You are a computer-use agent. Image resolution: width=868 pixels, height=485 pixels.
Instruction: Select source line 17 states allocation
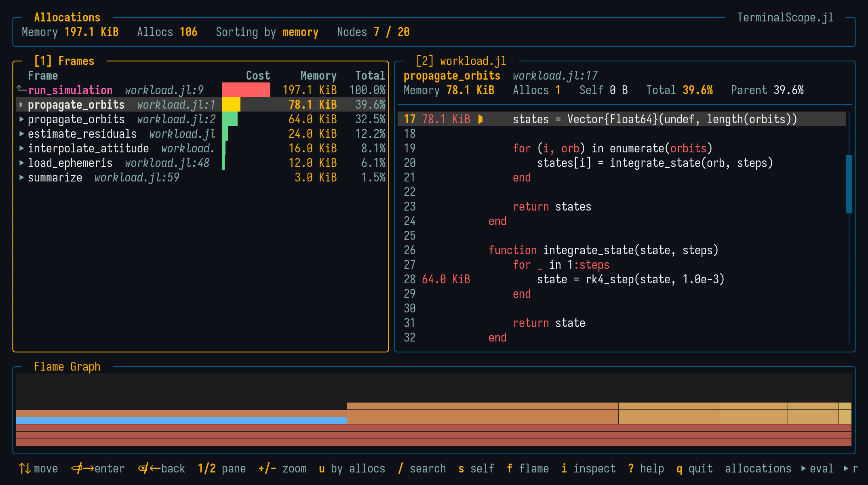coord(622,119)
